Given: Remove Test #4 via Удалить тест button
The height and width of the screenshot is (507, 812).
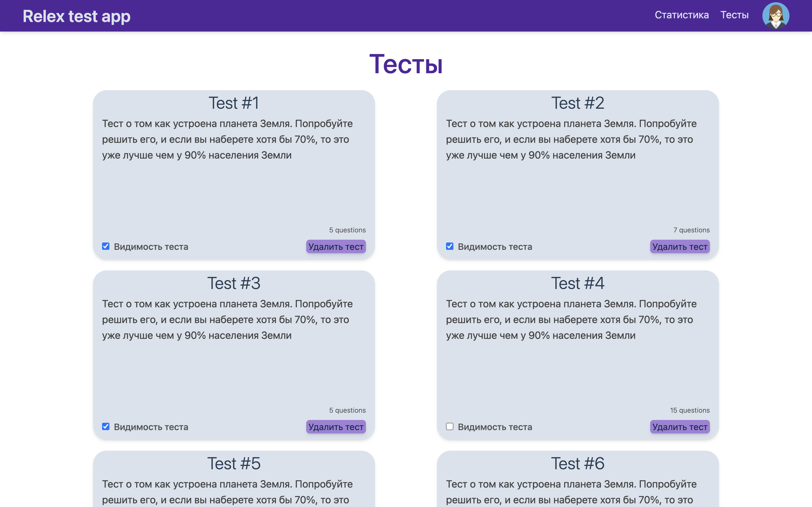Looking at the screenshot, I should [x=679, y=426].
